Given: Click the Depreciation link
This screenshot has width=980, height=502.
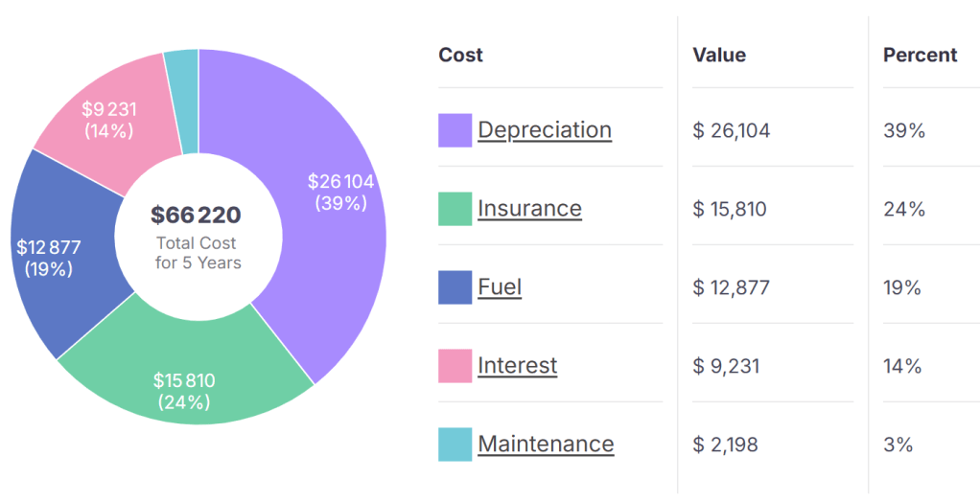Looking at the screenshot, I should [544, 130].
